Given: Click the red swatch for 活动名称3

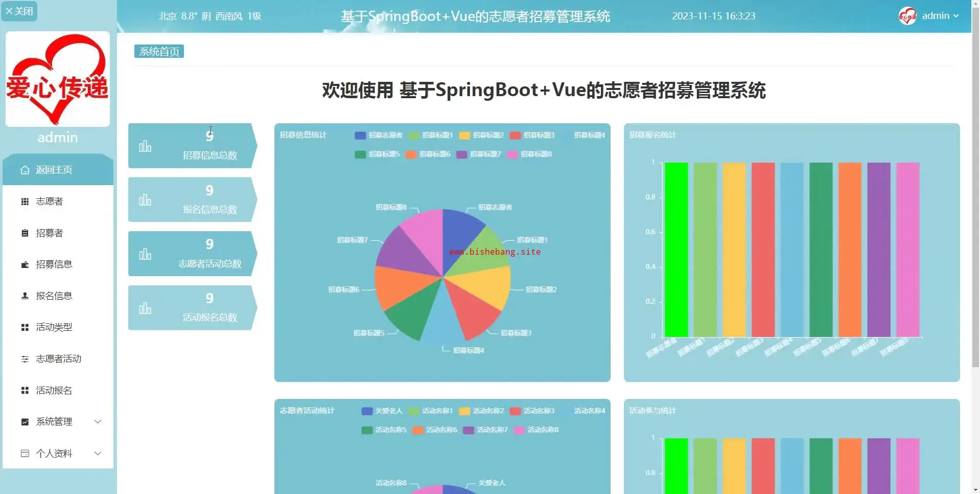Looking at the screenshot, I should point(515,411).
